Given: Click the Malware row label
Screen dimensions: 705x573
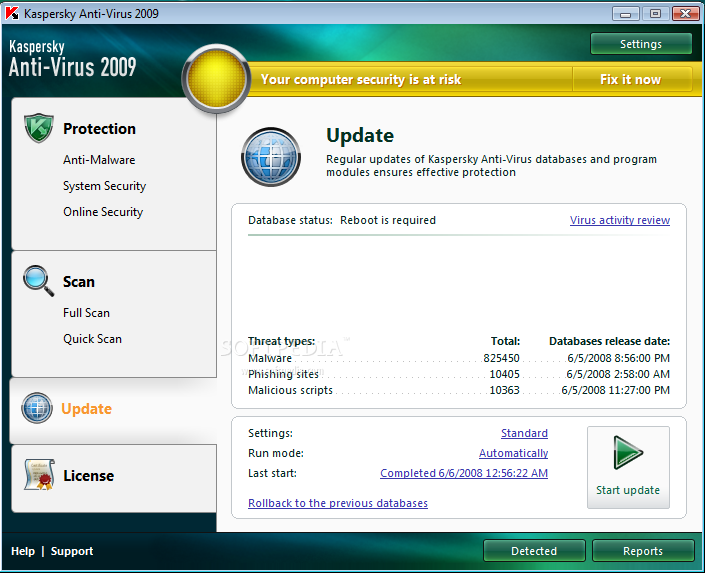Looking at the screenshot, I should point(270,358).
